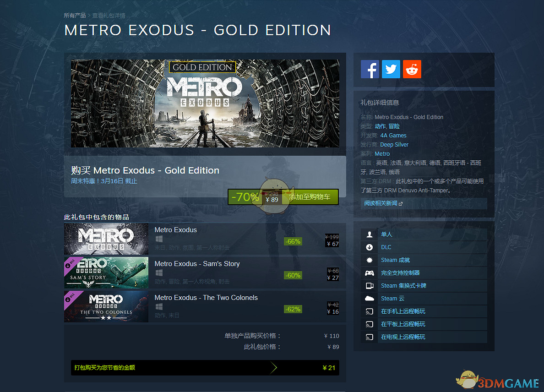Click the Steam 集换式卡牌 trading card icon
The height and width of the screenshot is (392, 544).
point(370,286)
